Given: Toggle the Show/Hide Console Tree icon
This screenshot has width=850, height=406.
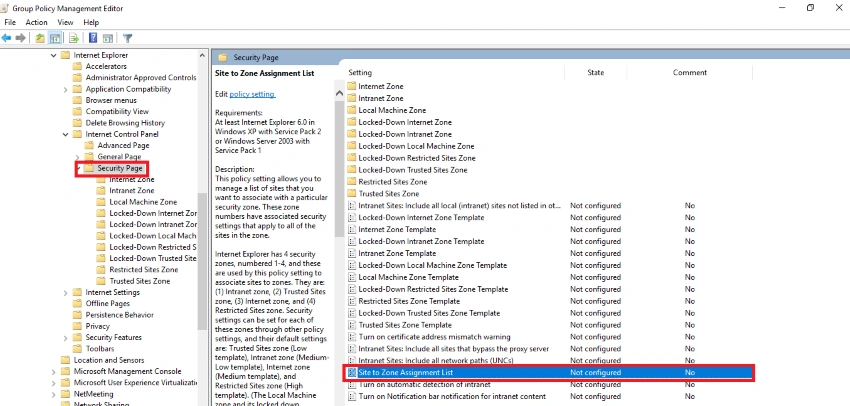Looking at the screenshot, I should [55, 38].
